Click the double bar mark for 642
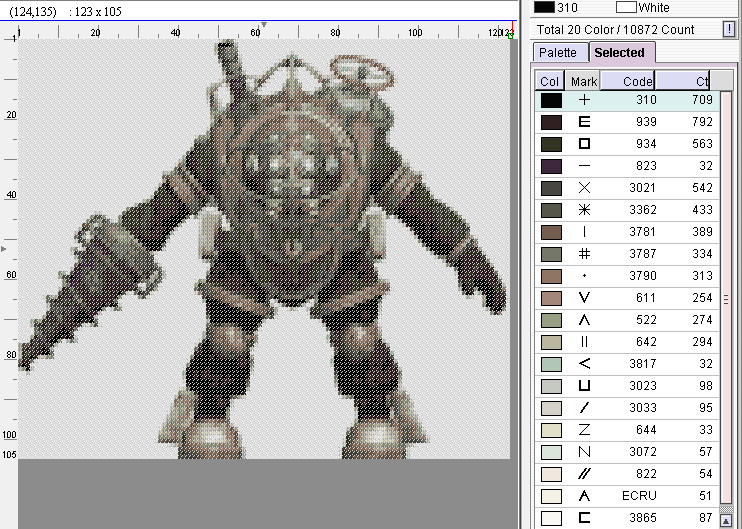 tap(584, 342)
